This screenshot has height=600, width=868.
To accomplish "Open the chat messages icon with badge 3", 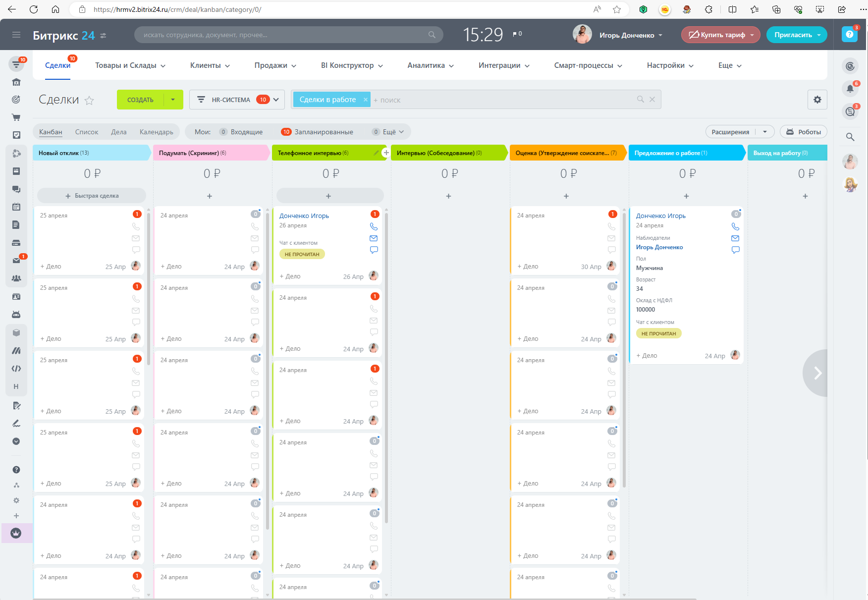I will pos(850,111).
